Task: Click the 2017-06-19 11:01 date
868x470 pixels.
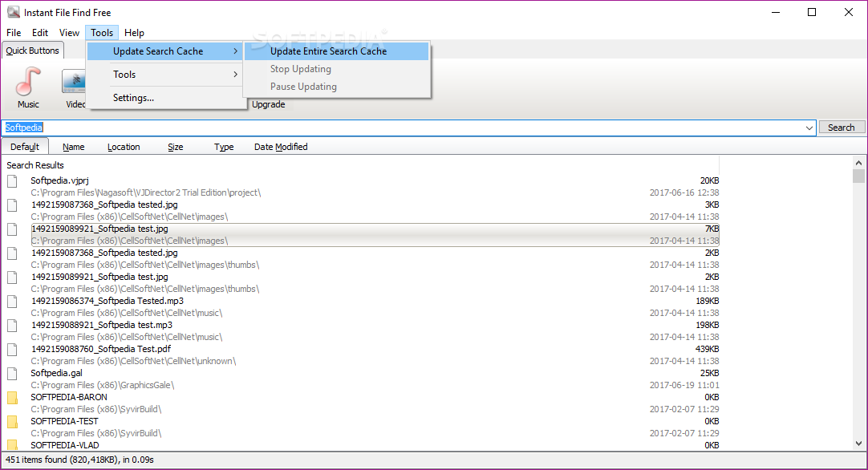Action: [x=684, y=385]
